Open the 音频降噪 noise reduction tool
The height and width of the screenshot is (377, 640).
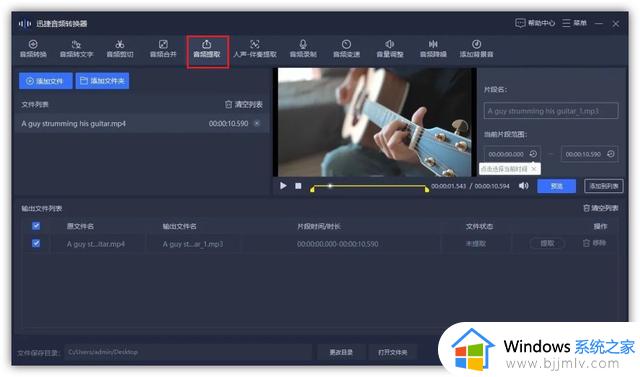pos(433,49)
